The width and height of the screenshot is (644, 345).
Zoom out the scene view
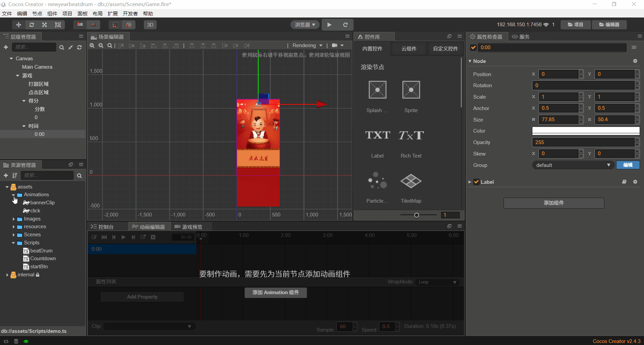tap(101, 45)
